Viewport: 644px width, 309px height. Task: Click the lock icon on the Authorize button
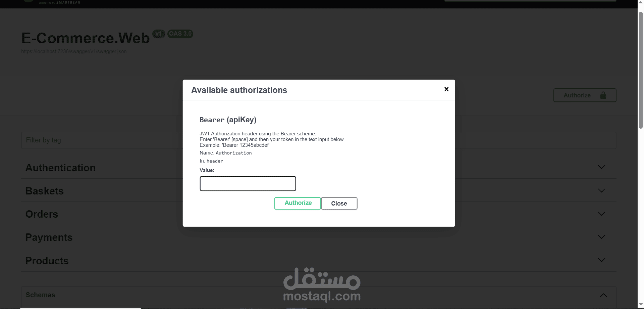[603, 95]
